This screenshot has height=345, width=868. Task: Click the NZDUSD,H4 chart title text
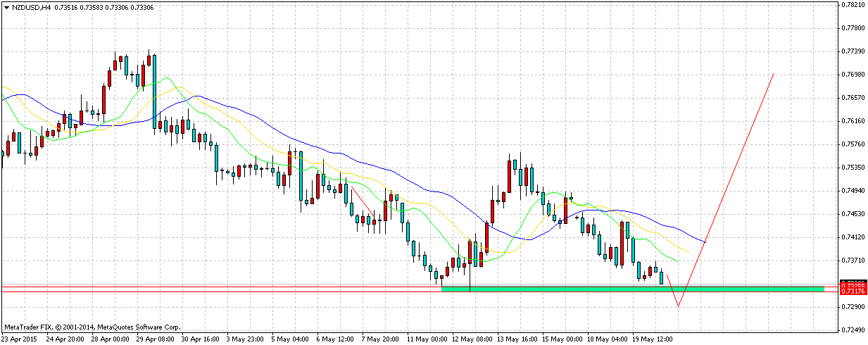[x=32, y=6]
